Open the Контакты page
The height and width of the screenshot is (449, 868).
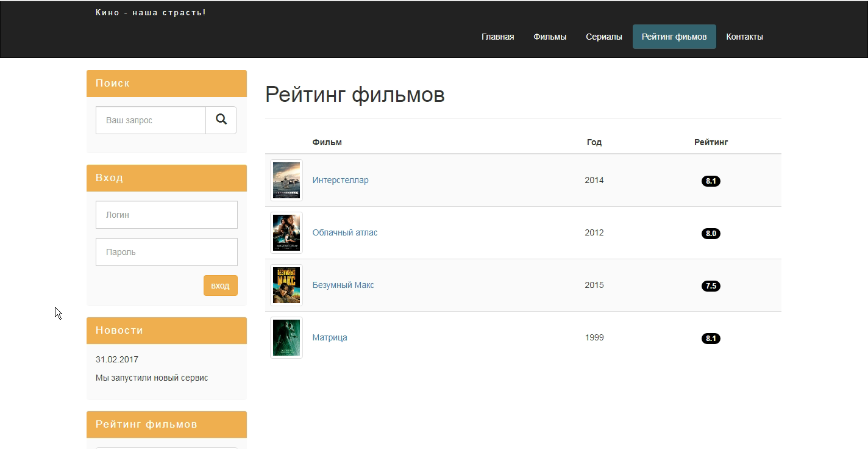pos(744,37)
